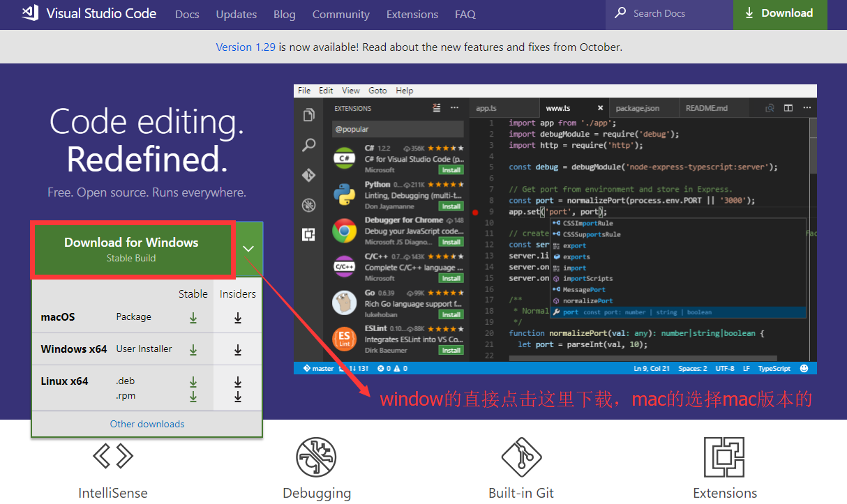Image resolution: width=847 pixels, height=504 pixels.
Task: Install the Go extension
Action: point(451,314)
